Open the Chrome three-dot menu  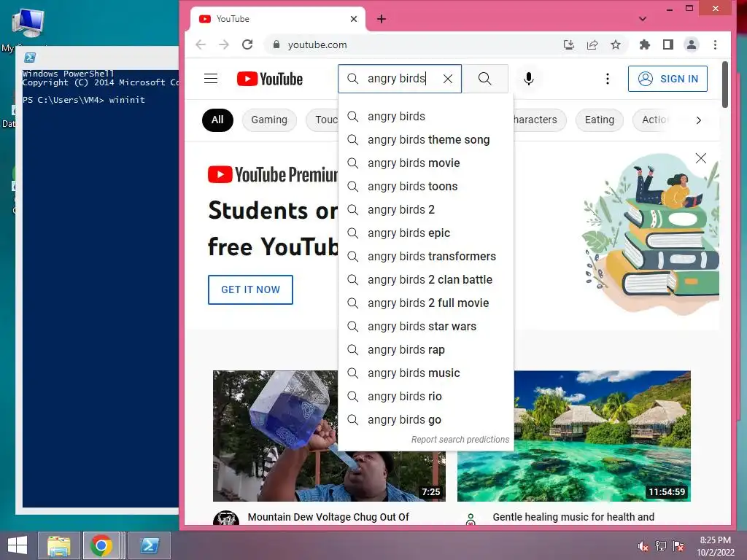click(x=715, y=44)
